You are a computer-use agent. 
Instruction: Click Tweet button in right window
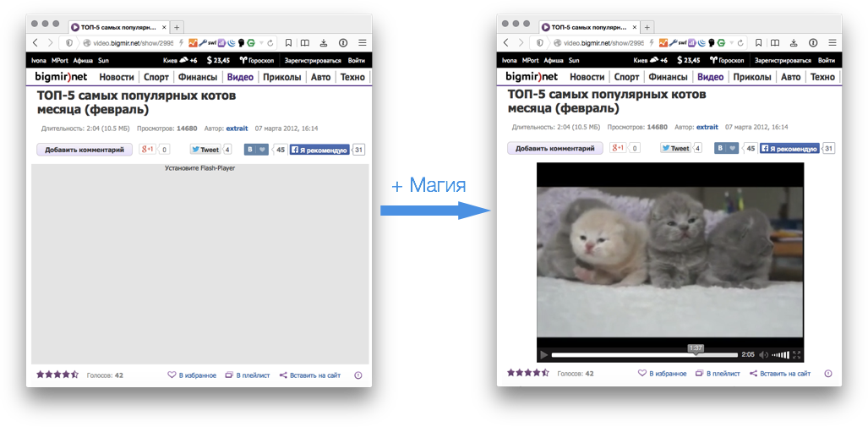click(676, 149)
